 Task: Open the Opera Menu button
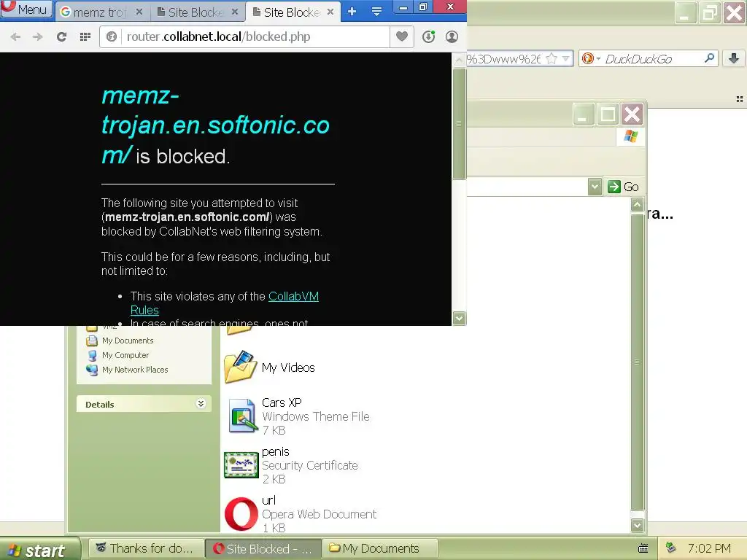pos(26,9)
